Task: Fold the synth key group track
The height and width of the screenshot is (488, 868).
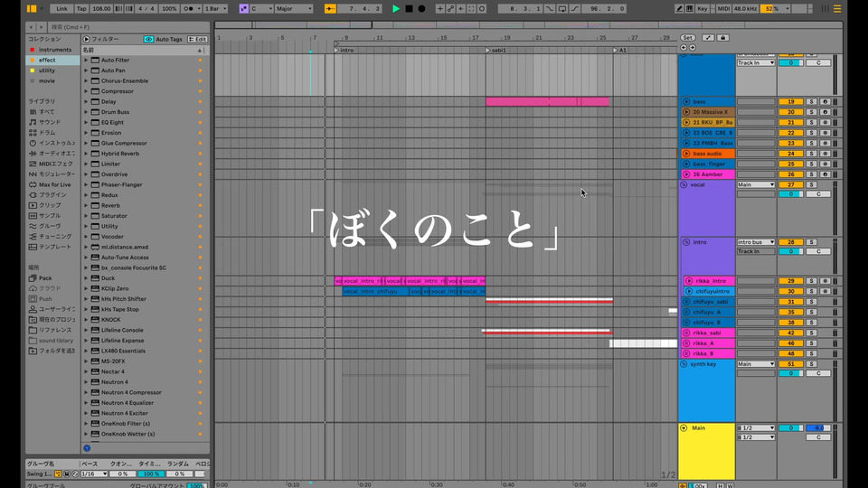Action: (684, 364)
